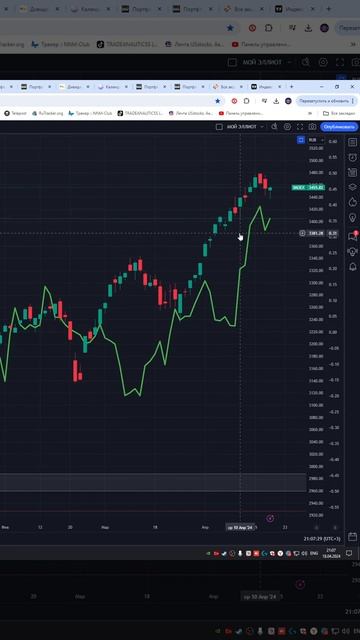Switch to the Дивиденды browser tab
The image size is (360, 640).
pos(73,87)
